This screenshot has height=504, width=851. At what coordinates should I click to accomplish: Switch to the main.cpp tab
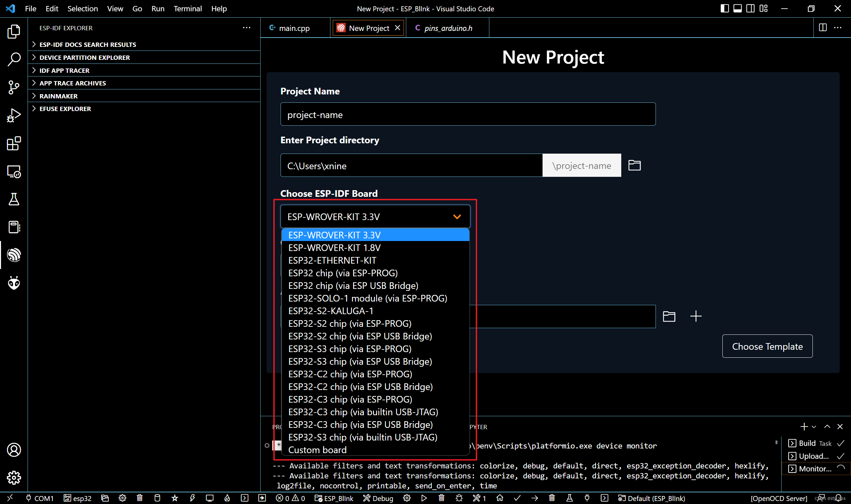(x=294, y=28)
